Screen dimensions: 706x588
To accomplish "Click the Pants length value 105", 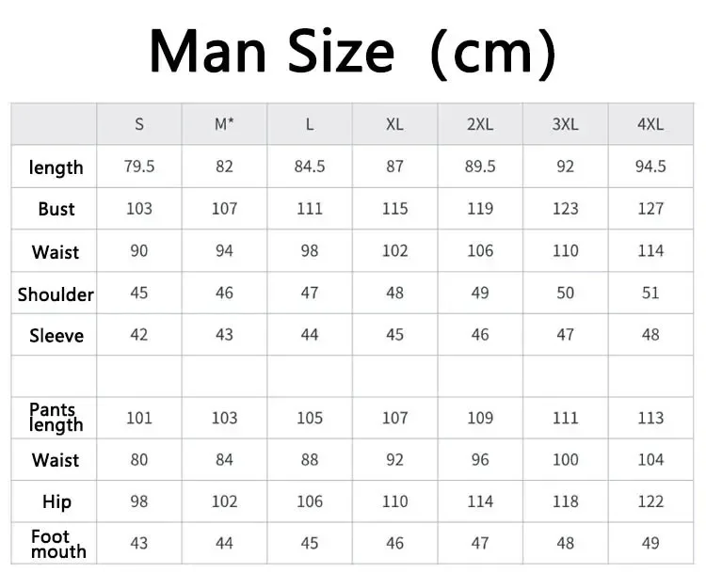I will (310, 418).
